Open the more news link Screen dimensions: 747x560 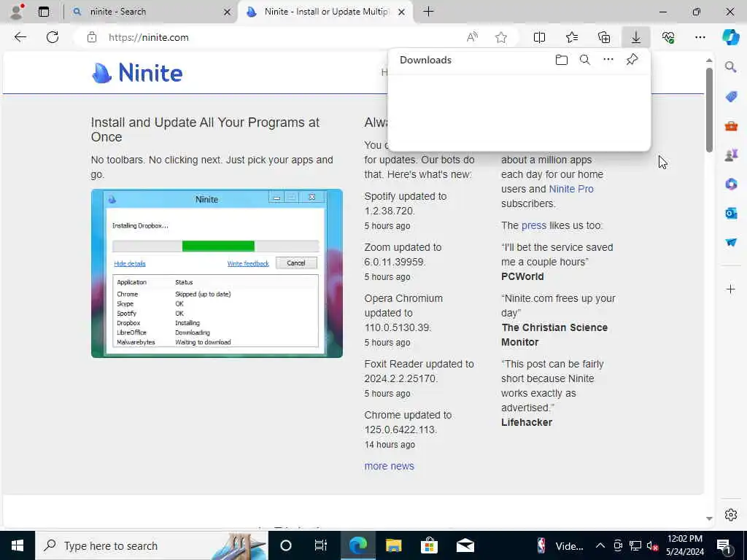click(x=390, y=466)
